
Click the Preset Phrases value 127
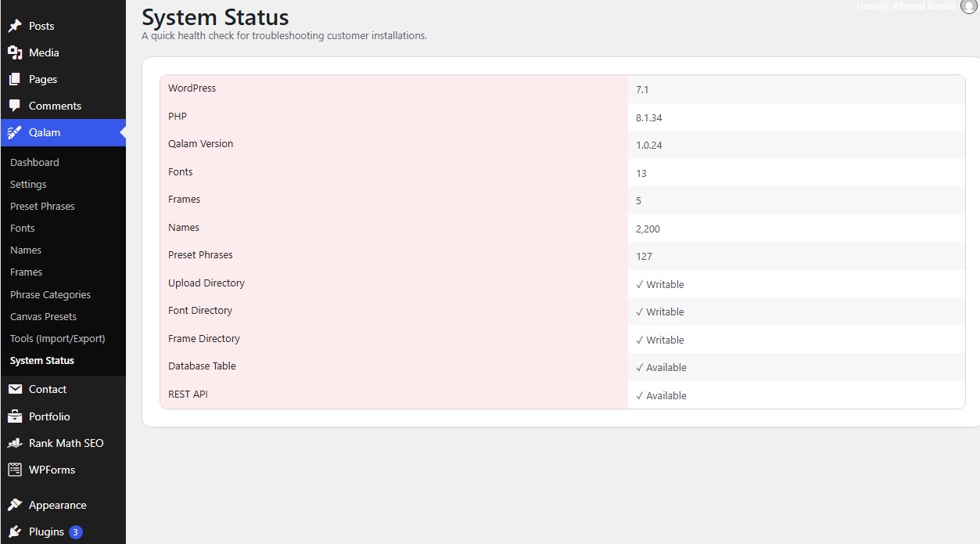coord(644,257)
